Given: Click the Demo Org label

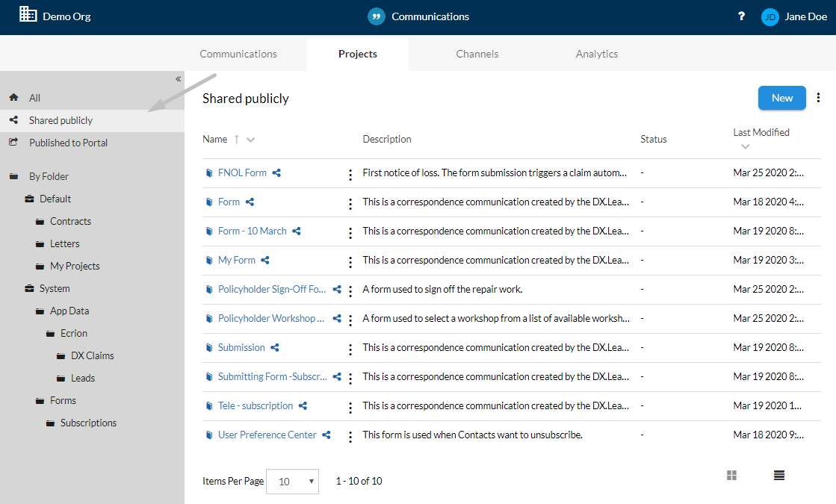Looking at the screenshot, I should (66, 16).
